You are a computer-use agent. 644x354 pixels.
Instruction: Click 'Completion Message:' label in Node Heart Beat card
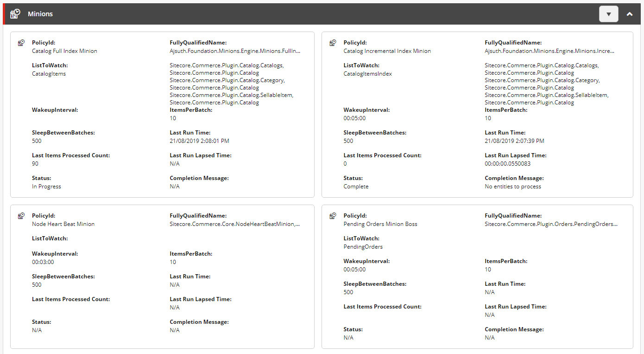199,322
